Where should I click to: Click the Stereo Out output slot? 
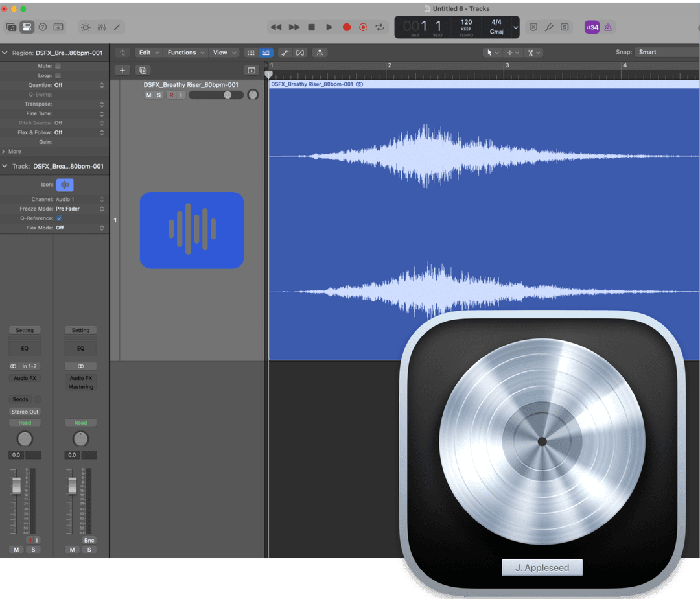click(25, 412)
